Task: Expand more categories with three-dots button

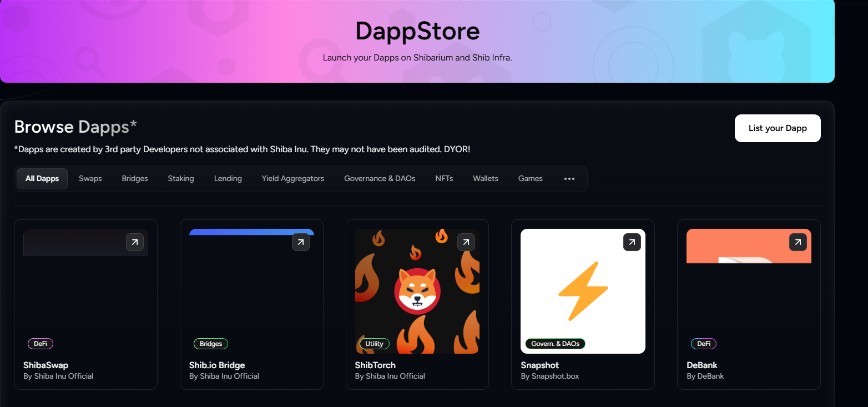Action: [569, 179]
